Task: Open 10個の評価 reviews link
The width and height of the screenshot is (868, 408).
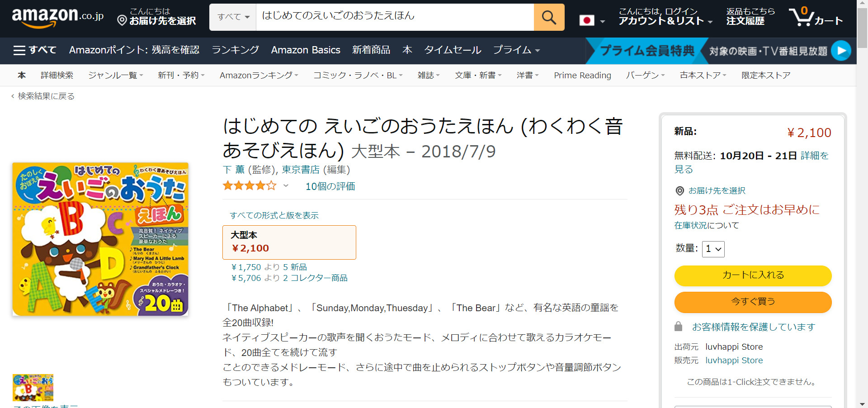Action: (330, 186)
